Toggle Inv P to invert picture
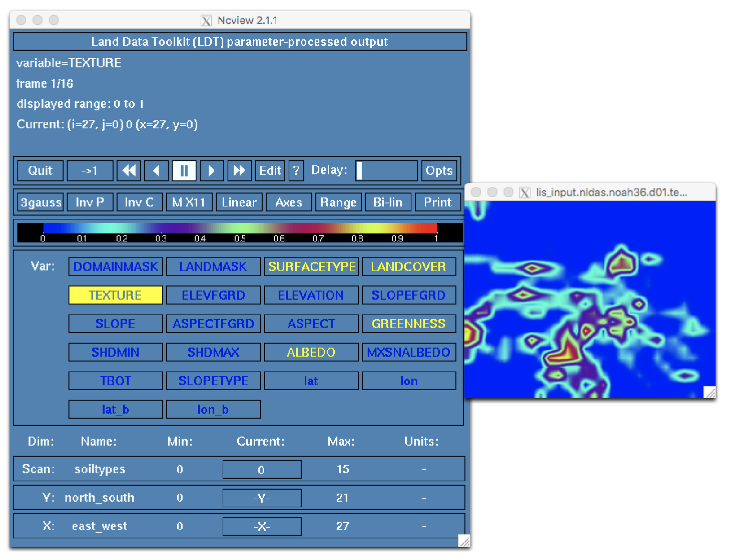The width and height of the screenshot is (744, 560). coord(90,202)
